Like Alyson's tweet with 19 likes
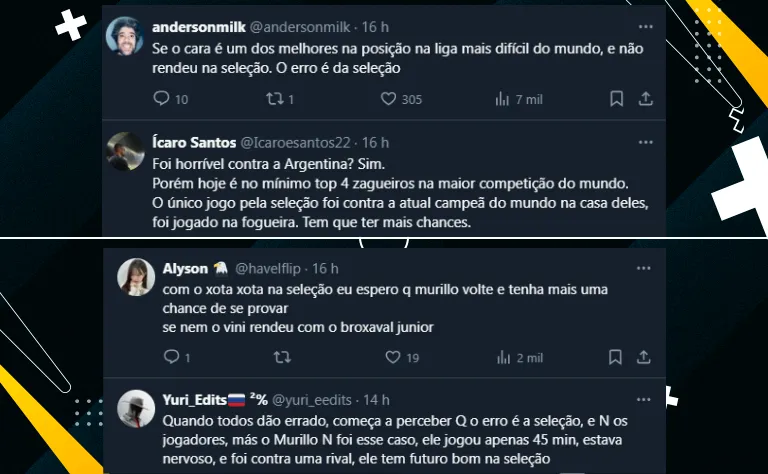768x474 pixels. (388, 357)
